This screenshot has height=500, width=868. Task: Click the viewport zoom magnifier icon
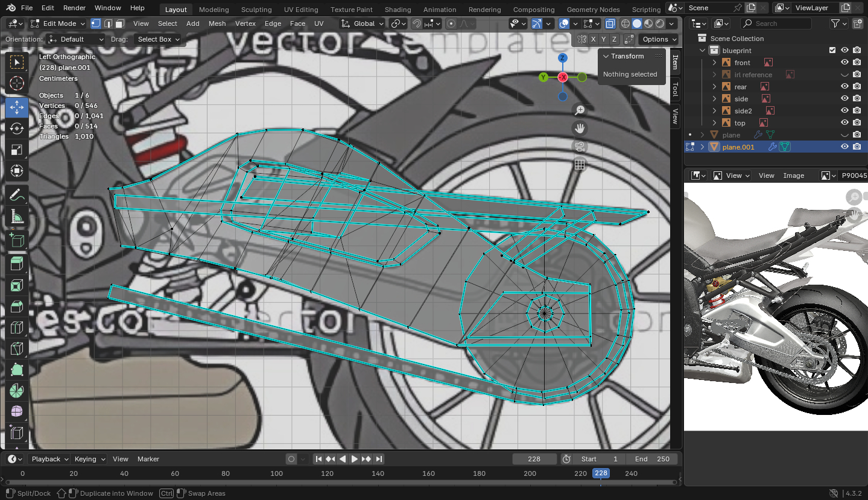click(x=580, y=110)
